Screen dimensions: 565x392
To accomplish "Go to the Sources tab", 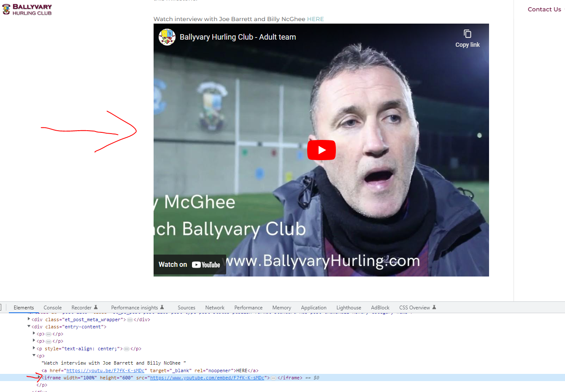I will (x=187, y=308).
